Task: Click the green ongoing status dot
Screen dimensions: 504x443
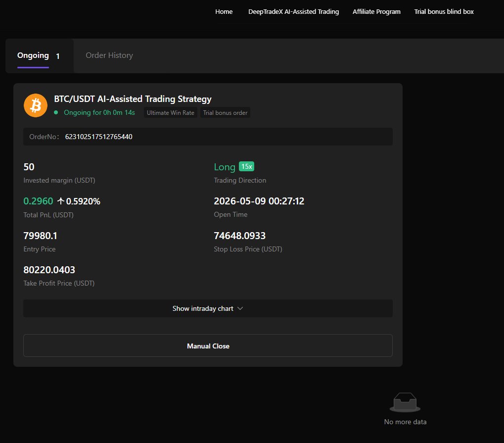Action: pos(56,112)
